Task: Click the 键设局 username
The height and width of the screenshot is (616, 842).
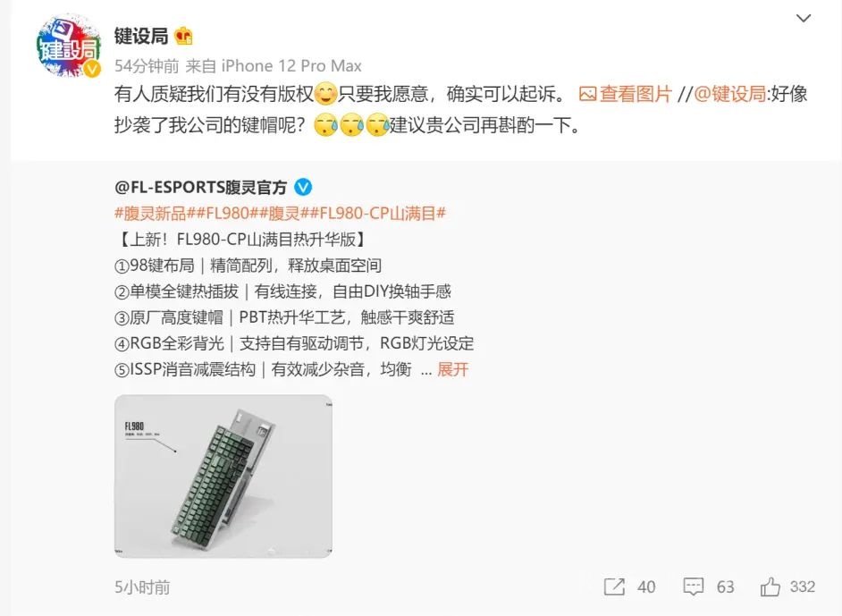Action: (x=141, y=36)
